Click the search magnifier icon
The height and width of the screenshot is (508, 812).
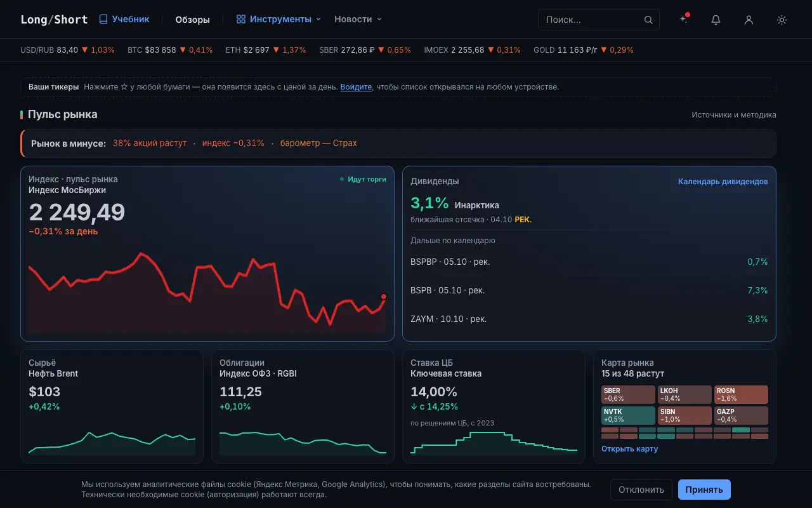[648, 20]
